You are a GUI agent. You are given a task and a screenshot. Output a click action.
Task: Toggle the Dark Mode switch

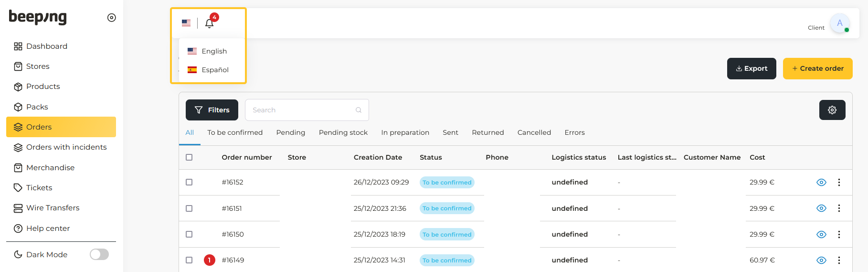99,254
